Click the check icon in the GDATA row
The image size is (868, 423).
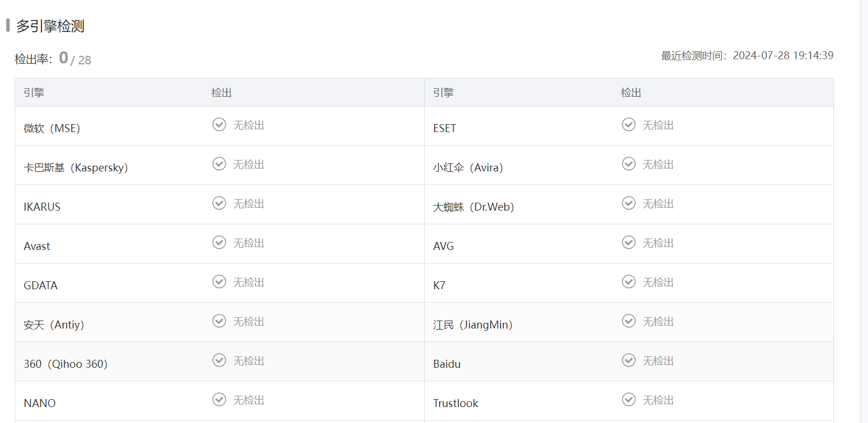(x=219, y=282)
